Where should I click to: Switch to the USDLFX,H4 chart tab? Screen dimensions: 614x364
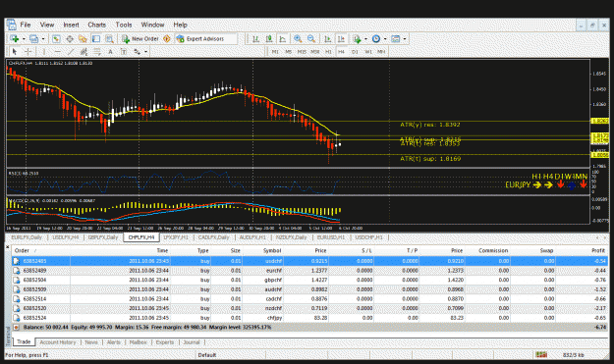(x=66, y=237)
